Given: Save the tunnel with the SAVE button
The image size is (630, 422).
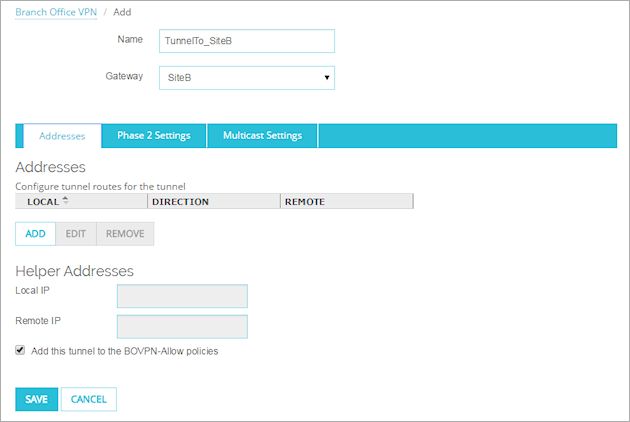Looking at the screenshot, I should click(36, 399).
